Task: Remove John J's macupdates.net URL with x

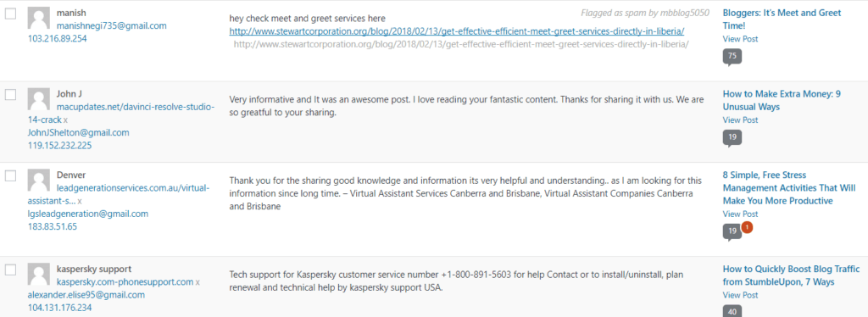Action: pos(65,120)
